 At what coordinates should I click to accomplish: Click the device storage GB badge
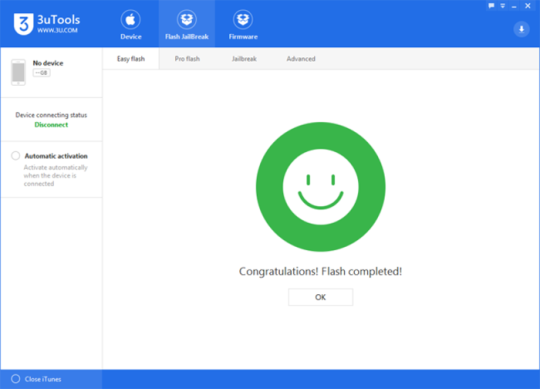point(42,73)
